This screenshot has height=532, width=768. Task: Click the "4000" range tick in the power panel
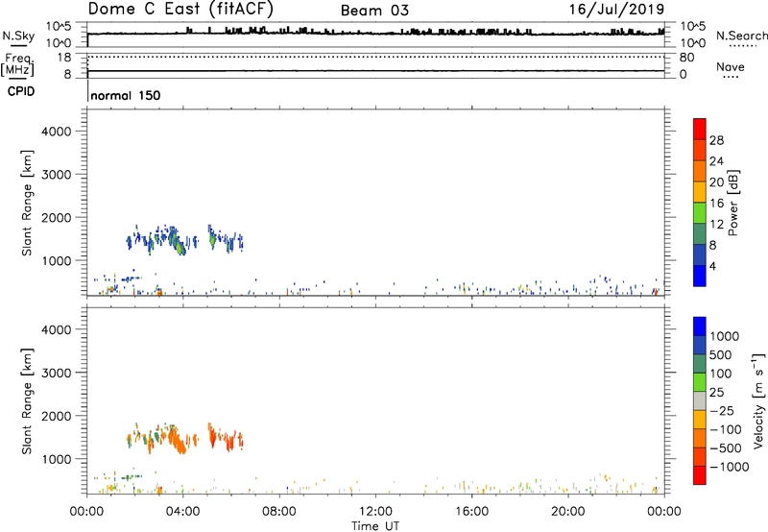57,132
